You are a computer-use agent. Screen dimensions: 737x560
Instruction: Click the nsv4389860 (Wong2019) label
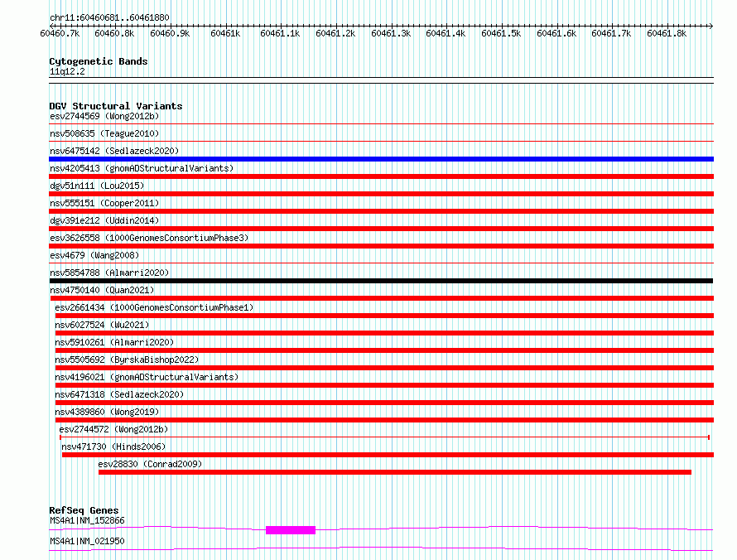click(x=107, y=412)
